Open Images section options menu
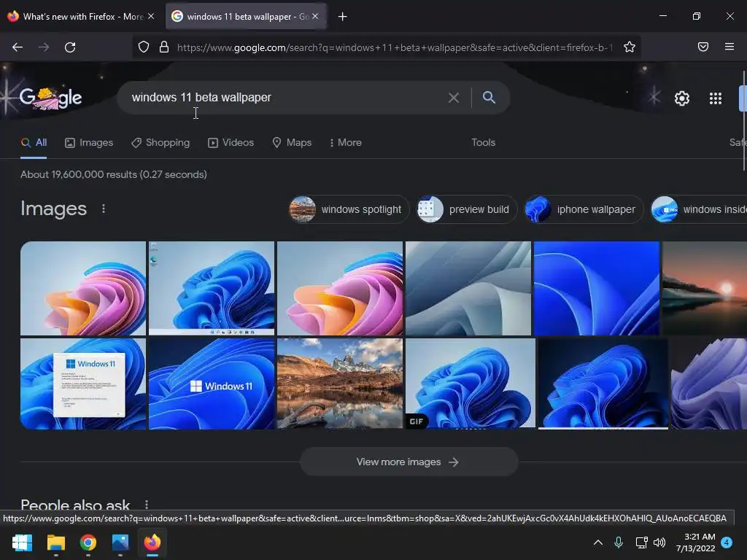This screenshot has height=560, width=747. 104,209
